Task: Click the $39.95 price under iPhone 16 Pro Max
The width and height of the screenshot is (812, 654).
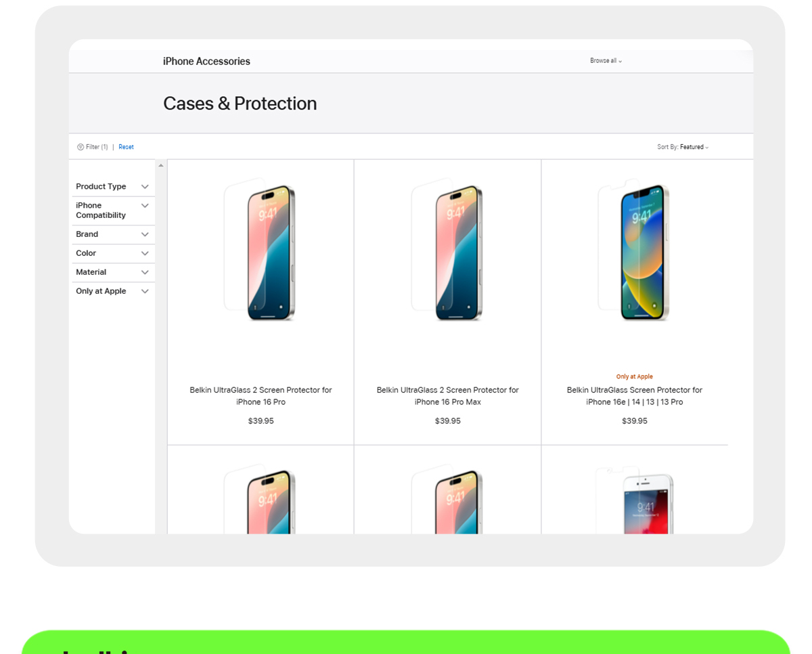Action: point(447,421)
